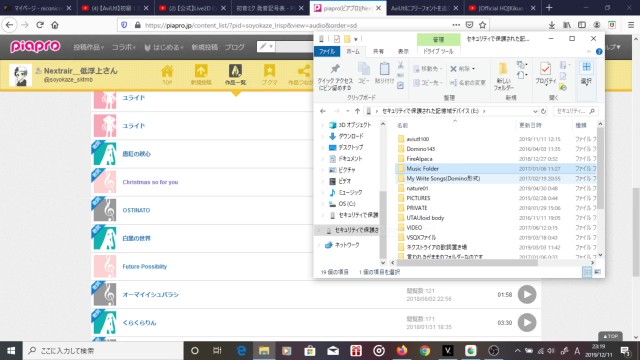Open the はじめる dropdown menu
640x360 pixels.
click(164, 47)
